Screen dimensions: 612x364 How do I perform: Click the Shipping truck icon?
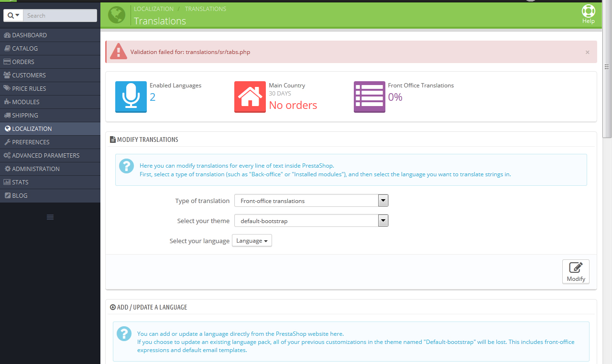(x=7, y=115)
